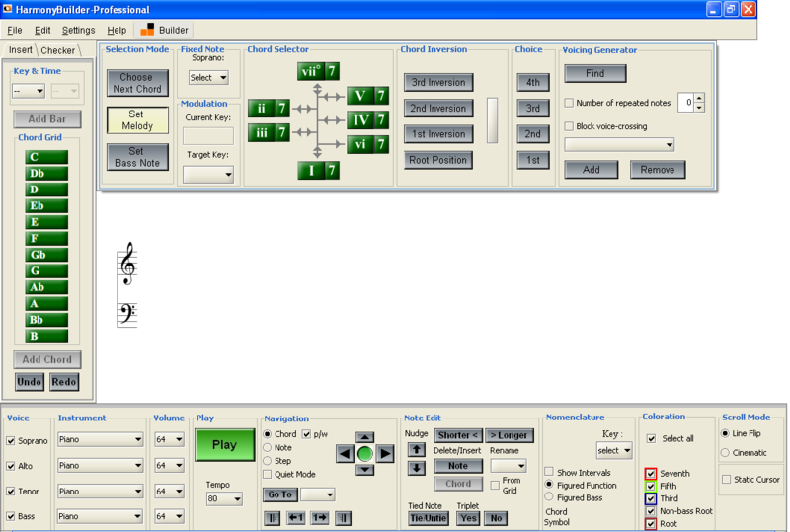
Task: Switch to the Checker tab
Action: tap(58, 50)
